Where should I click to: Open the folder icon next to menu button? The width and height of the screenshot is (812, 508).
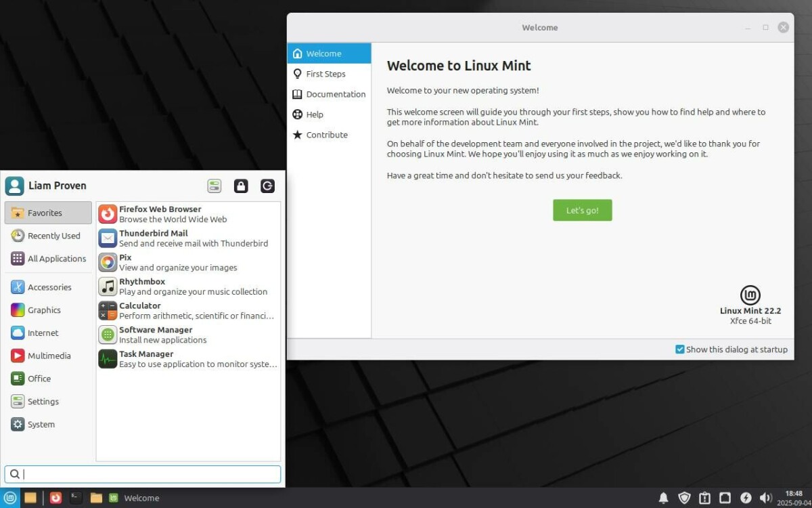(x=30, y=498)
